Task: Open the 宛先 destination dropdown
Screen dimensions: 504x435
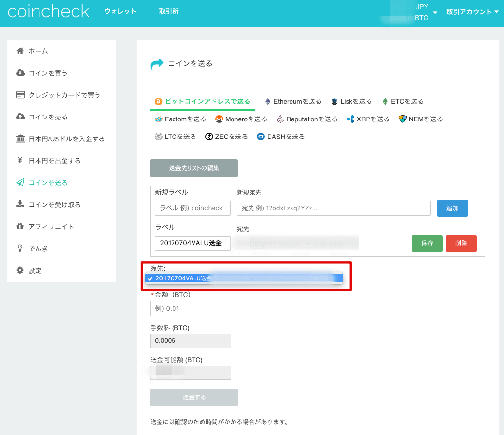Action: click(244, 278)
